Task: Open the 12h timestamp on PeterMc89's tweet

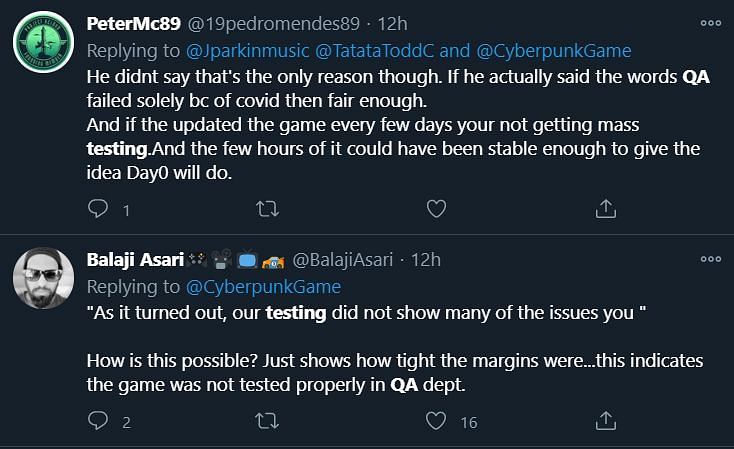Action: pyautogui.click(x=392, y=23)
